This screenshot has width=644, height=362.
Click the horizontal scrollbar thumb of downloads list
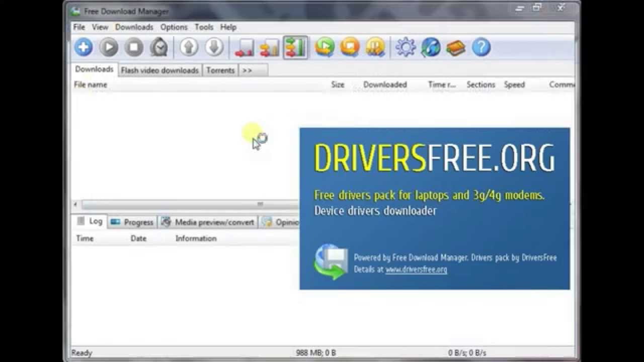190,205
